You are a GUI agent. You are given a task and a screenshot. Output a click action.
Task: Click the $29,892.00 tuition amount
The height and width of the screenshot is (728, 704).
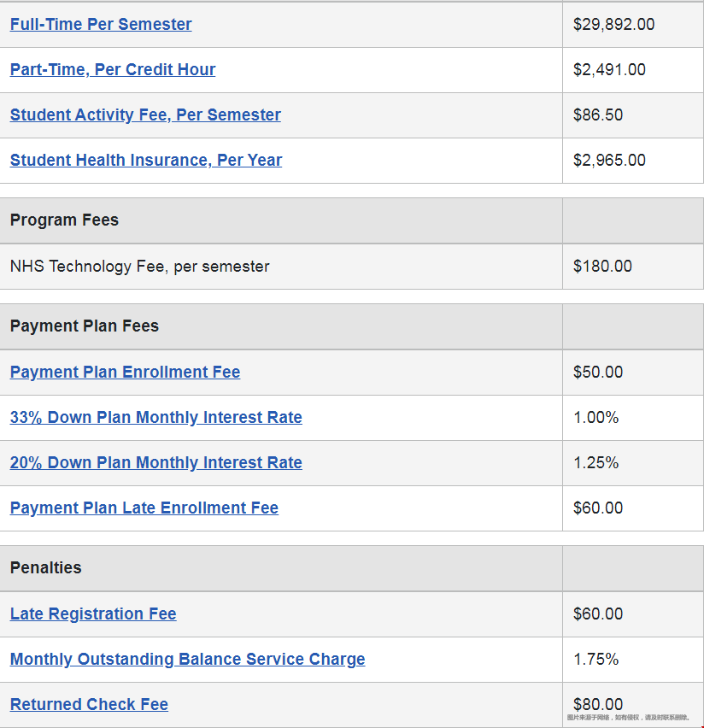[x=614, y=25]
